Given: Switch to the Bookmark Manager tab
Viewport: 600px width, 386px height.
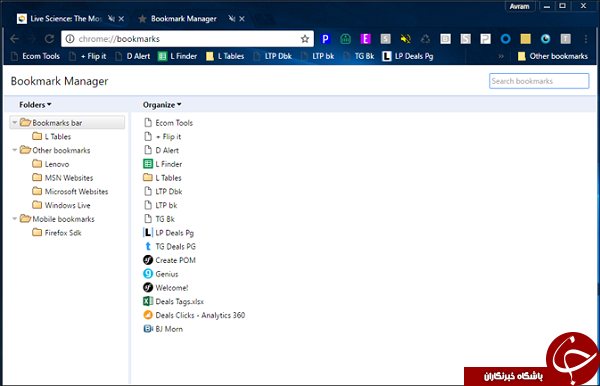Looking at the screenshot, I should click(183, 19).
